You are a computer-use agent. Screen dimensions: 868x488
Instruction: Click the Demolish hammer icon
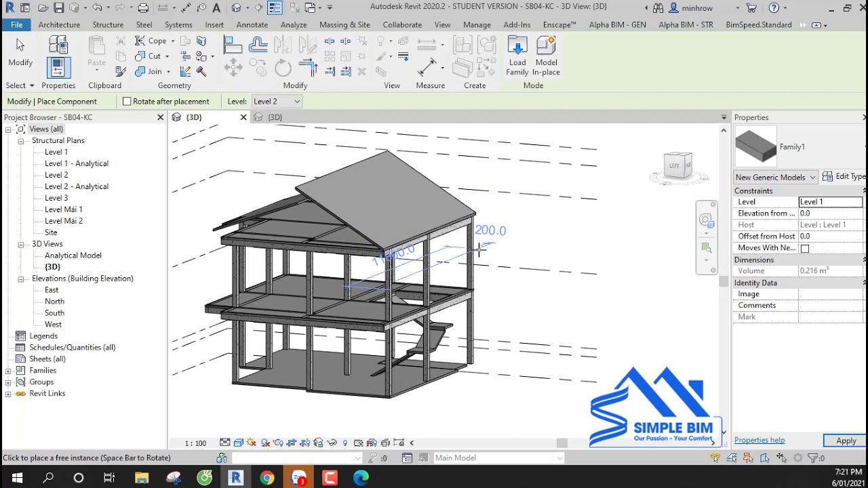tap(201, 71)
